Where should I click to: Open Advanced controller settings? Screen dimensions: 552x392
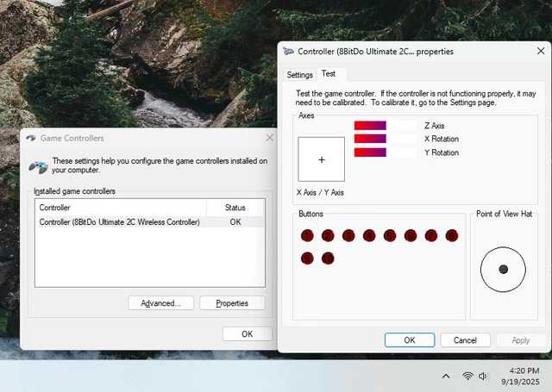click(160, 303)
